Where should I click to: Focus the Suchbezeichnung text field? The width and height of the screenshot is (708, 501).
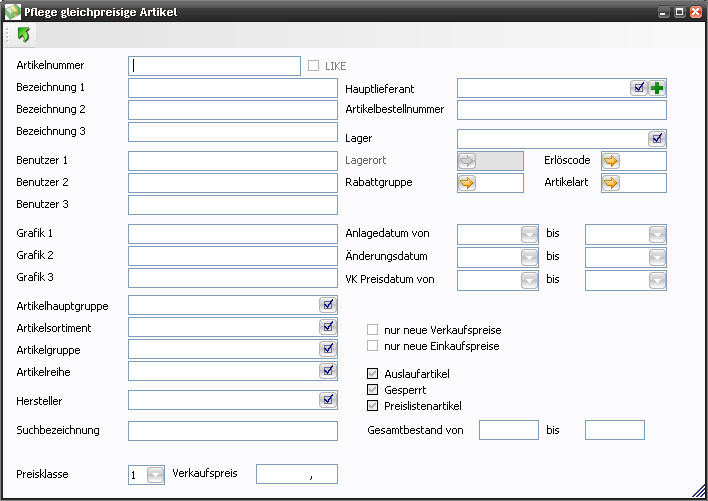point(232,431)
